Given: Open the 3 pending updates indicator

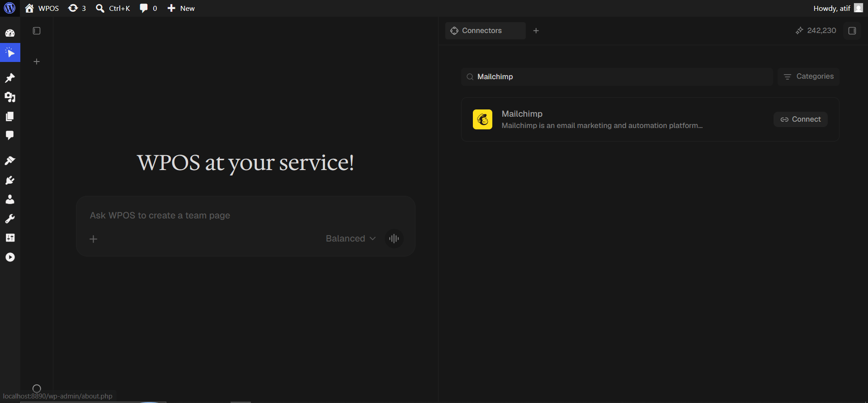Looking at the screenshot, I should [x=77, y=8].
